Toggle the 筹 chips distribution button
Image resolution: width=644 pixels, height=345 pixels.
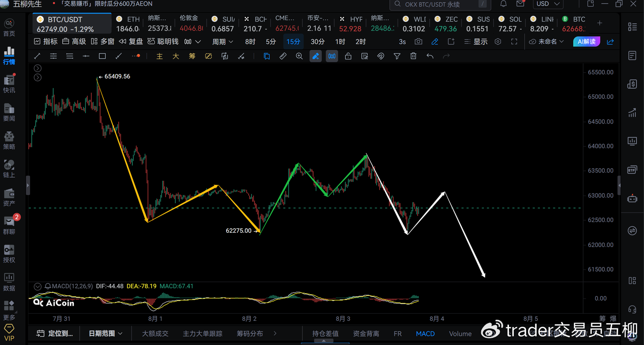tap(192, 56)
